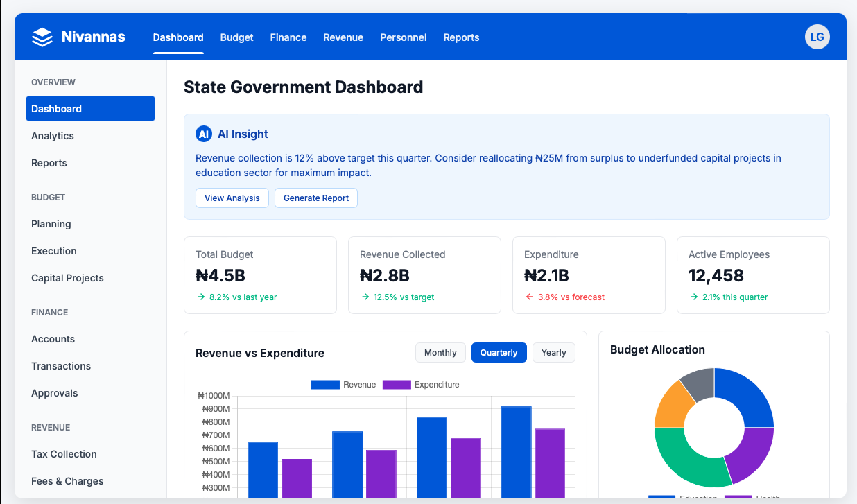Switch chart to Monthly view
Viewport: 857px width, 504px height.
[440, 353]
